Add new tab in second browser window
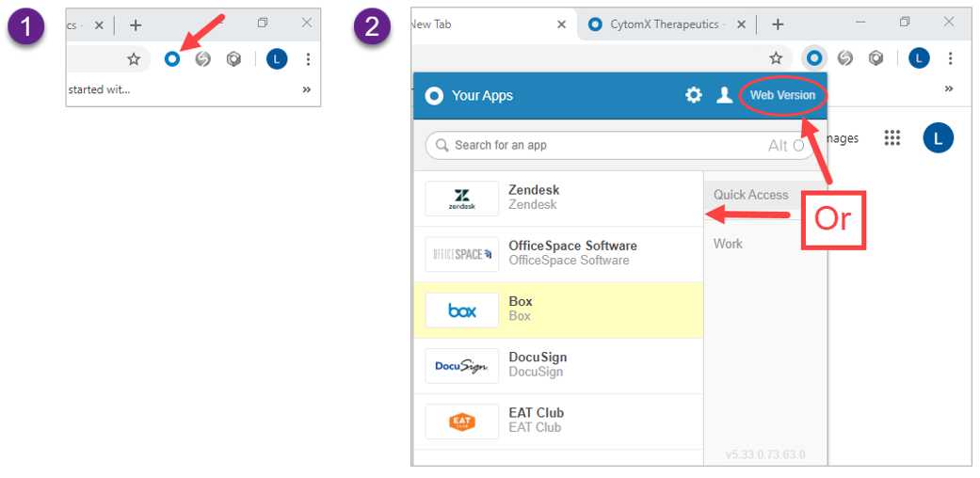 (x=778, y=24)
